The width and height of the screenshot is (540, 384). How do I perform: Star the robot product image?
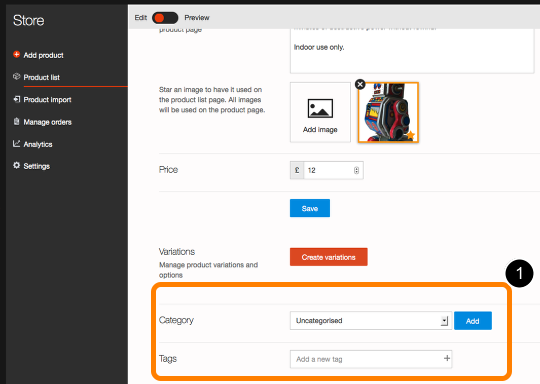coord(410,135)
